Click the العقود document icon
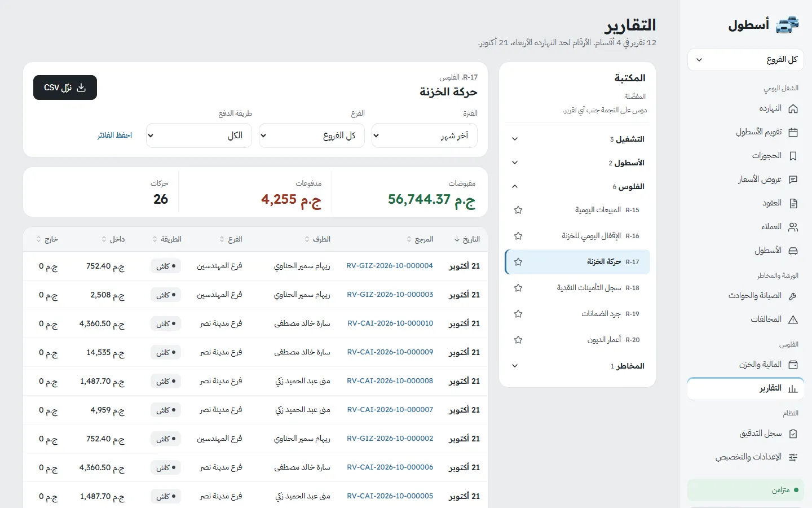Image resolution: width=812 pixels, height=508 pixels. coord(793,203)
